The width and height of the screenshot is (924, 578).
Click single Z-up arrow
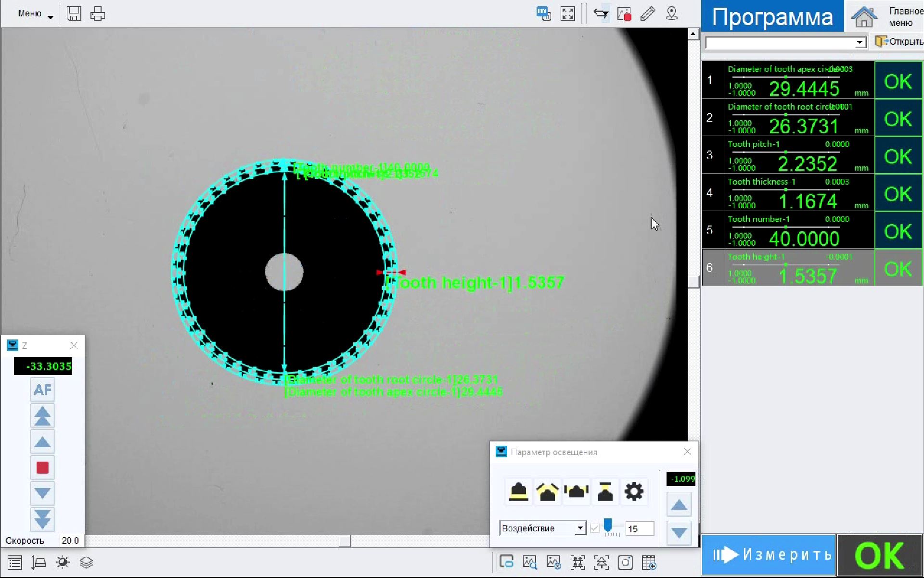[x=42, y=442]
